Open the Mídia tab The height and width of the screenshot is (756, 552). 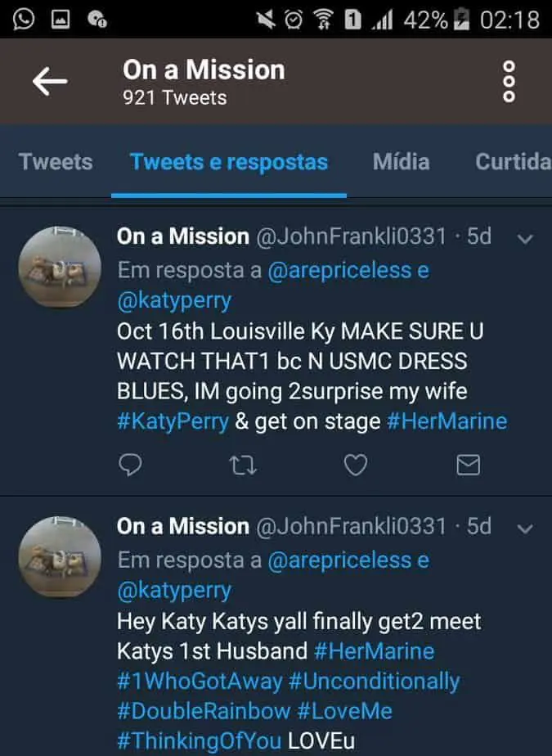click(x=401, y=161)
